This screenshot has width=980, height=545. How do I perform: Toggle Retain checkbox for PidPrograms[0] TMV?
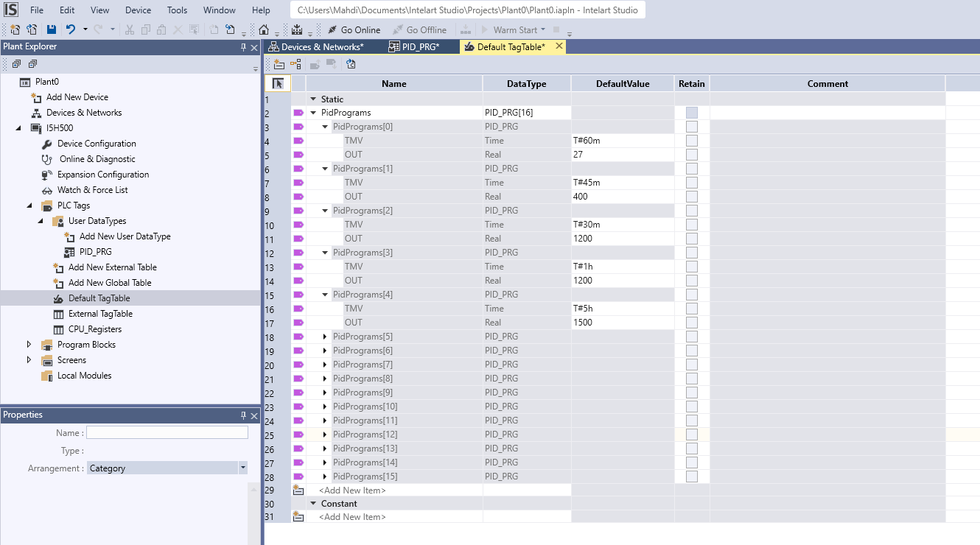point(691,141)
